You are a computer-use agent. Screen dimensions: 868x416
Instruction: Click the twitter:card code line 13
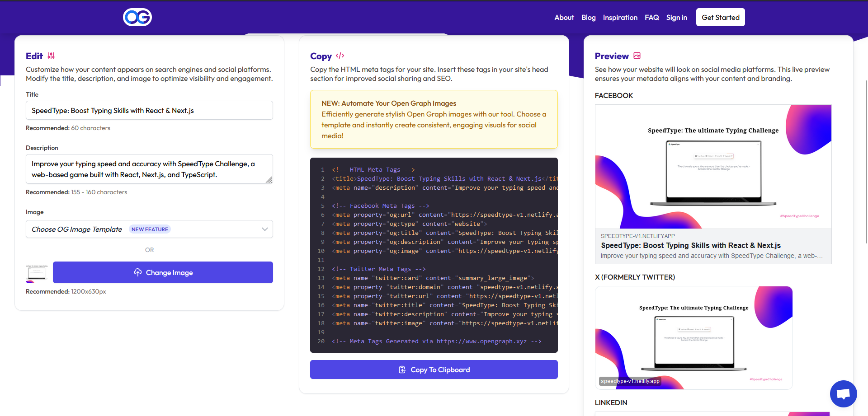coord(434,278)
